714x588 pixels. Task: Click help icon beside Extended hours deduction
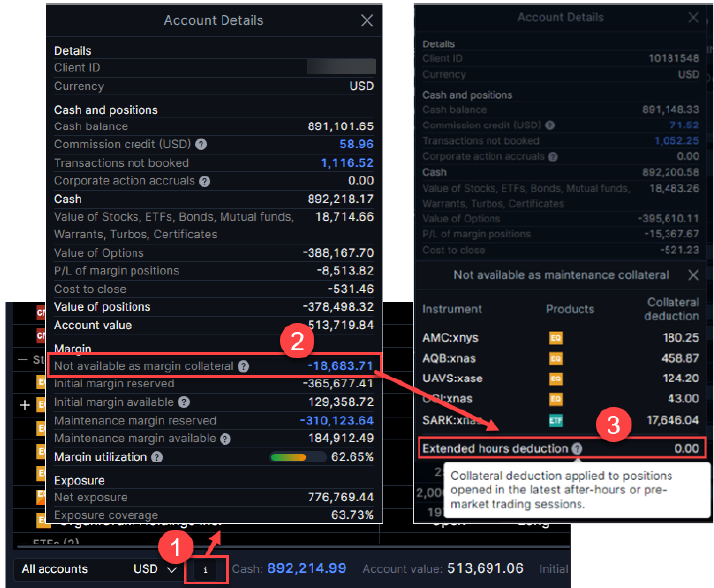click(x=577, y=448)
